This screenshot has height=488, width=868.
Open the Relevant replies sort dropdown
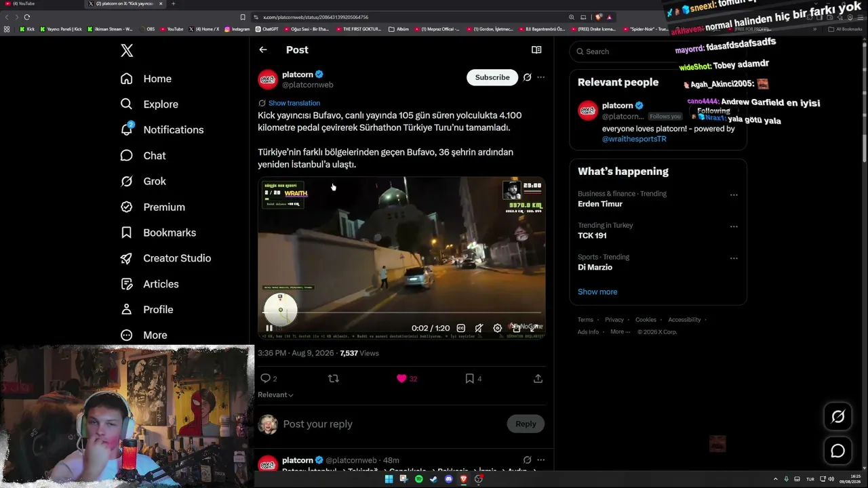[x=275, y=394]
